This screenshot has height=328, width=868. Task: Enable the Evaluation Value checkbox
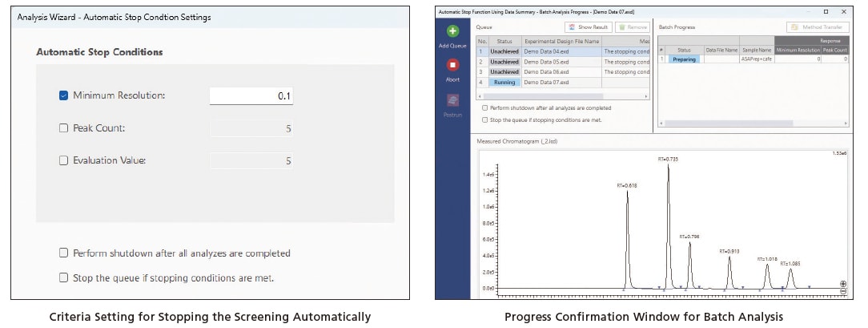tap(64, 160)
